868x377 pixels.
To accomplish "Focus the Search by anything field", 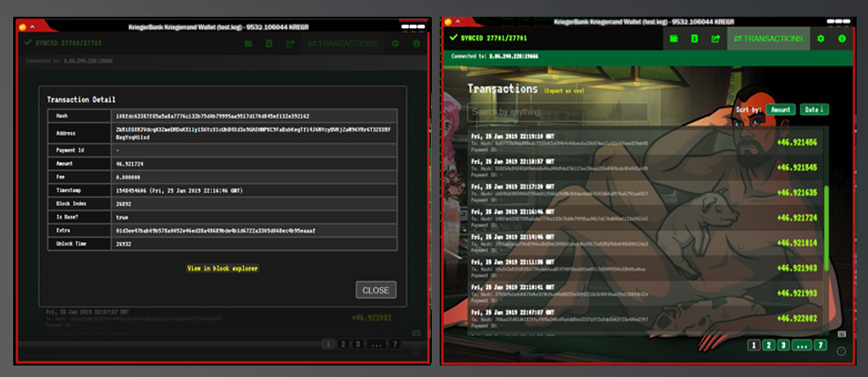I will point(558,112).
